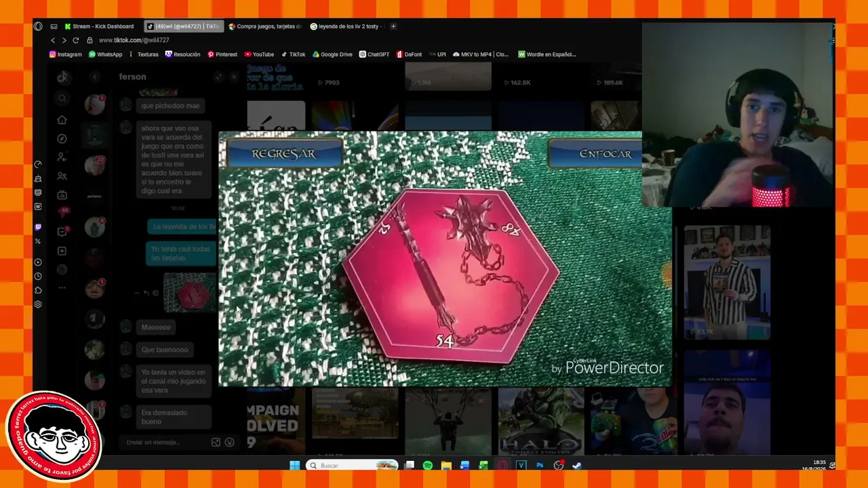868x488 pixels.
Task: Open Photoshop from the taskbar
Action: [x=540, y=466]
